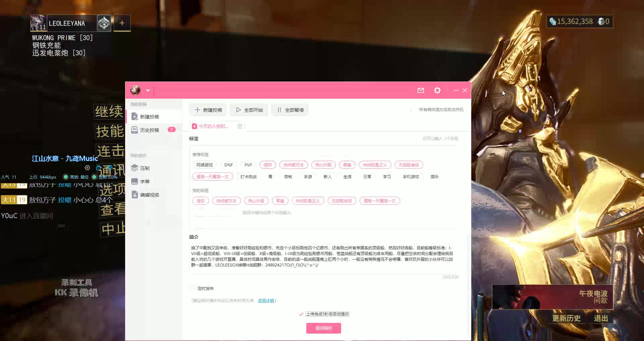Screen dimensions: 644x341
Task: Minimize the pink upload window
Action: 456,90
